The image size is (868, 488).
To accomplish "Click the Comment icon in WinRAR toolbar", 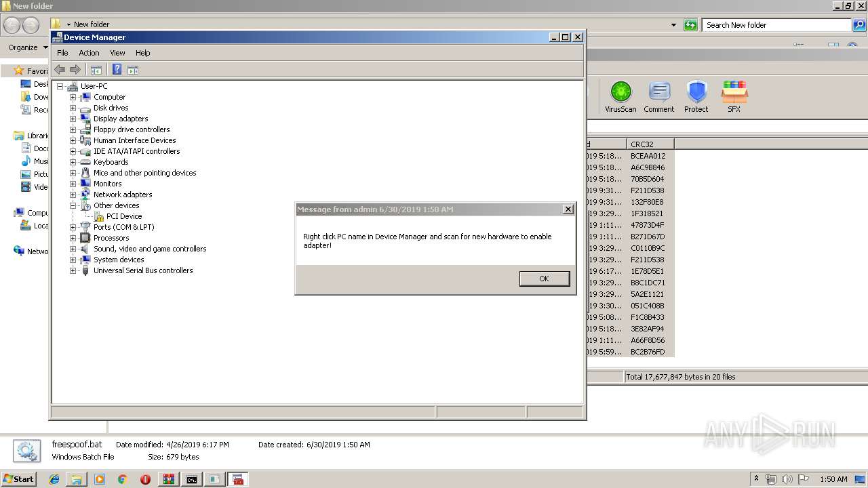I will (658, 97).
